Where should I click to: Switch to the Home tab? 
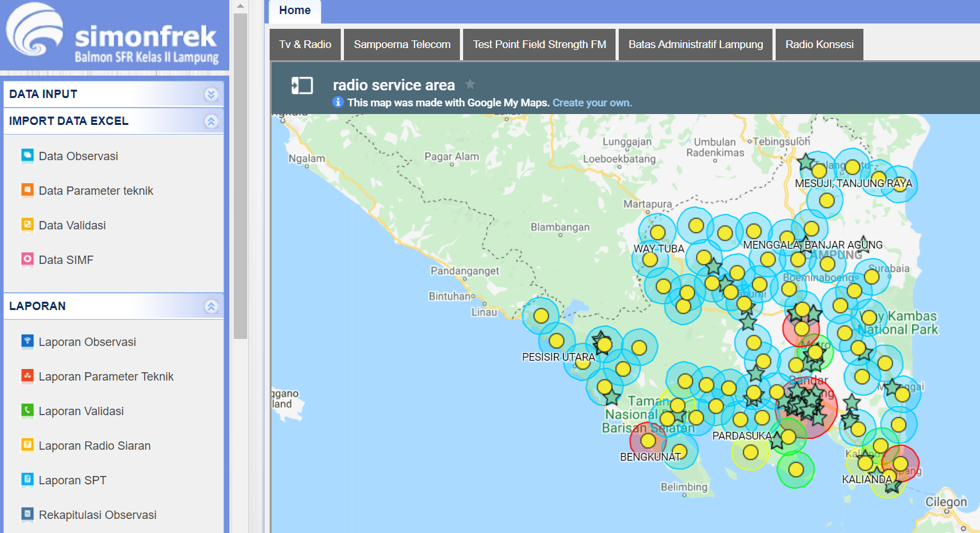click(294, 10)
